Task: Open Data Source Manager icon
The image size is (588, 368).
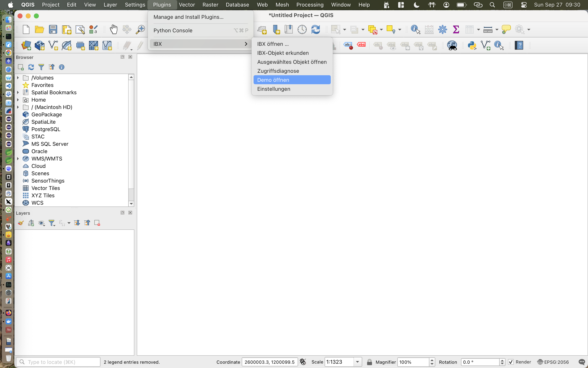Action: coord(26,46)
